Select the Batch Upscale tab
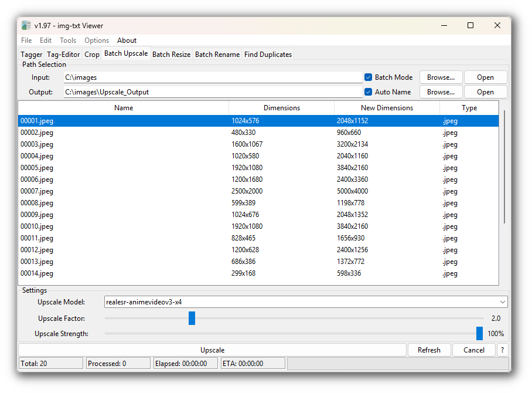532x393 pixels. (126, 53)
